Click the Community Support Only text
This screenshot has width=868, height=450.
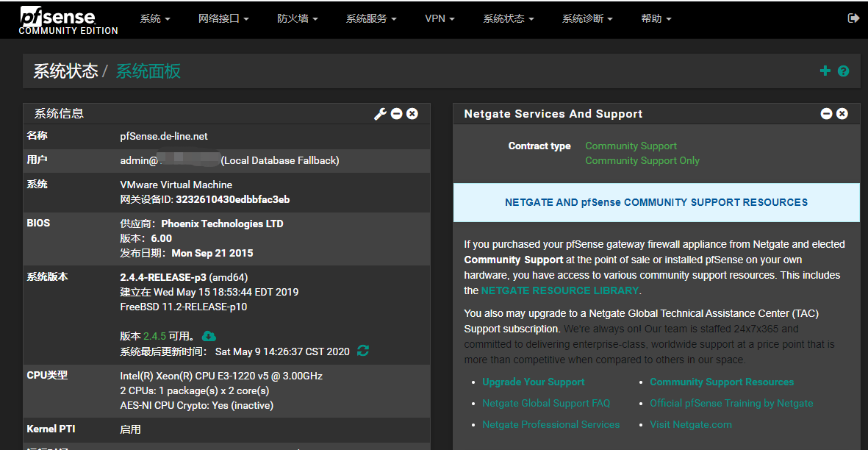click(642, 160)
